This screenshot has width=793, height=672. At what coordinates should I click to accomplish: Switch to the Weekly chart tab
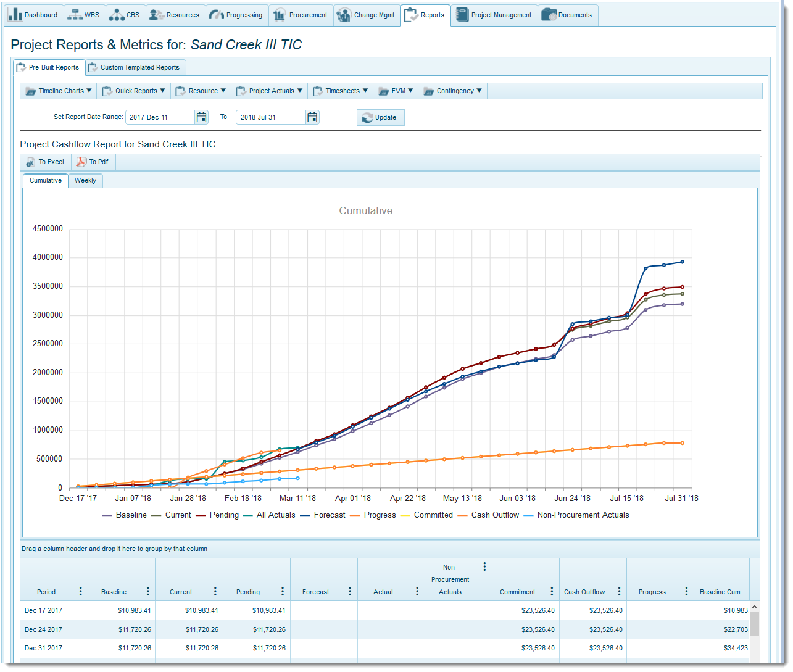85,181
